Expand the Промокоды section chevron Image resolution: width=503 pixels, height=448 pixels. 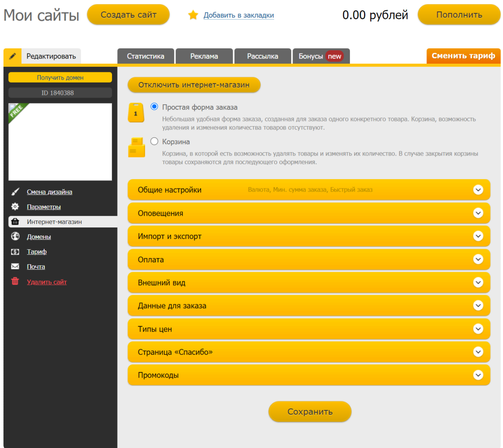478,375
